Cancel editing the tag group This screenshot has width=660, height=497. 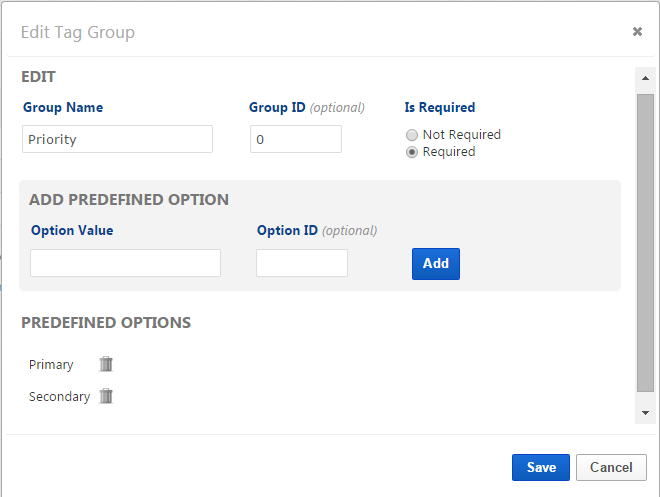pyautogui.click(x=611, y=467)
